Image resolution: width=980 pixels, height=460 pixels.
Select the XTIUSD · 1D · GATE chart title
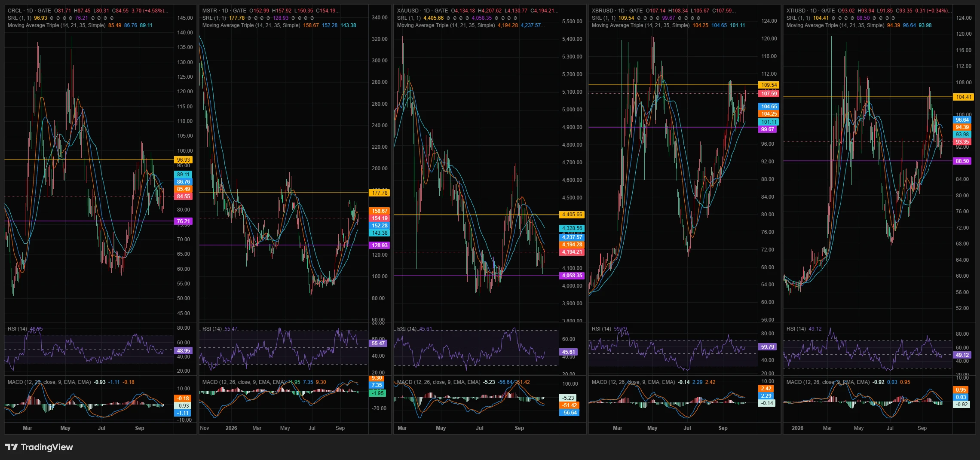click(x=811, y=11)
